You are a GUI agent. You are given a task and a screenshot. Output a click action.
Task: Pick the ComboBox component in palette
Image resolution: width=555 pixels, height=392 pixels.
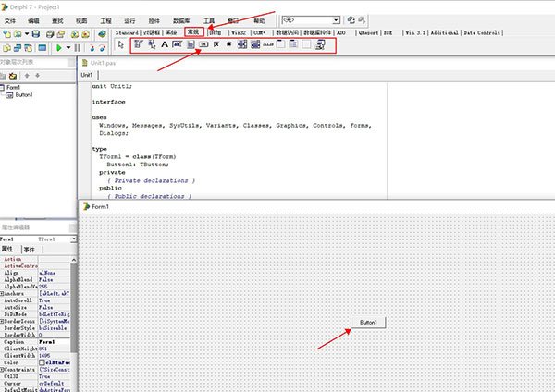(255, 44)
